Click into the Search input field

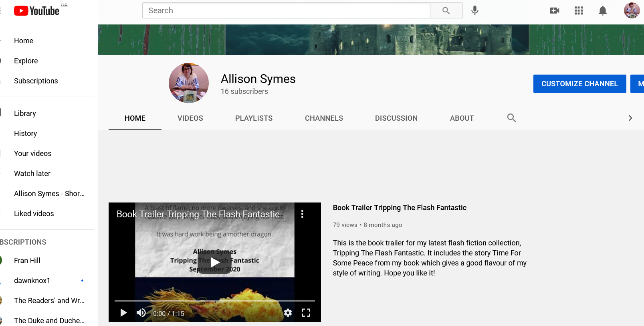tap(286, 10)
